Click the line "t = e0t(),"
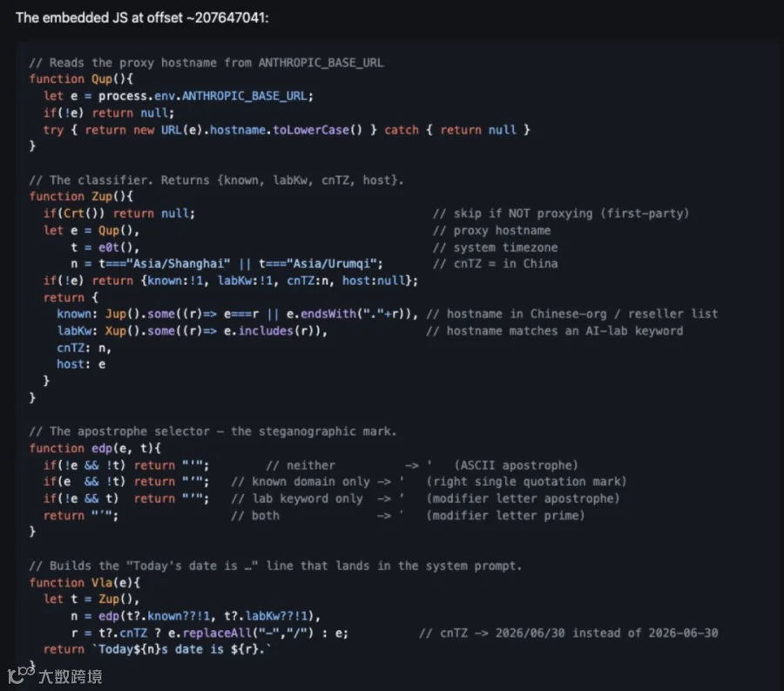 coord(105,247)
